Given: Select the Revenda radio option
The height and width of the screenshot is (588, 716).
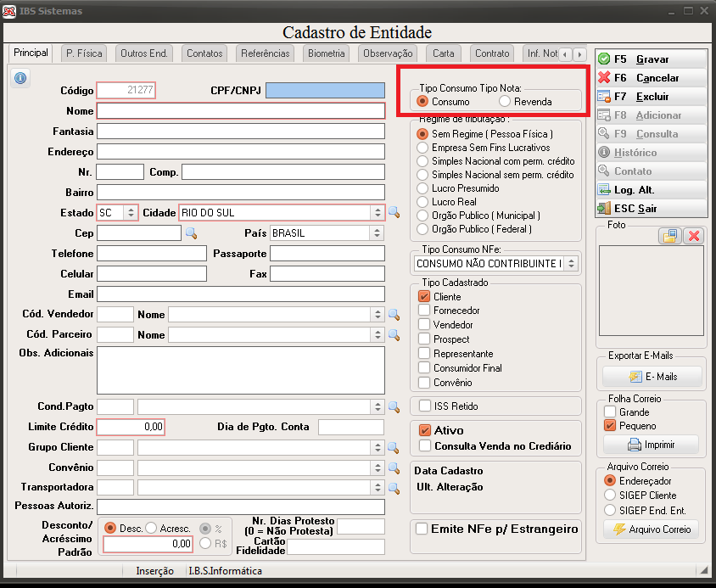Looking at the screenshot, I should [x=505, y=102].
